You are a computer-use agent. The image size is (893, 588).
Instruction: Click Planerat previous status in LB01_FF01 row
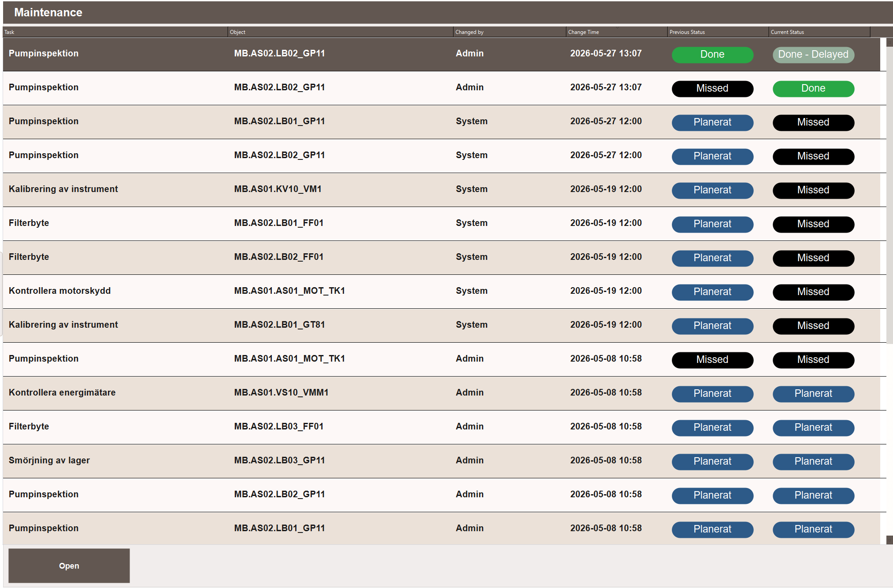tap(712, 224)
